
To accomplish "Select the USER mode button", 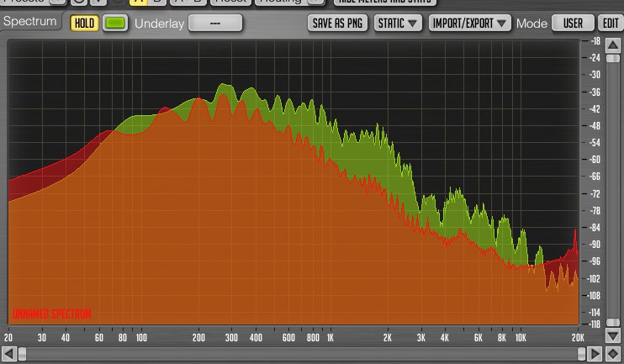I will (573, 23).
